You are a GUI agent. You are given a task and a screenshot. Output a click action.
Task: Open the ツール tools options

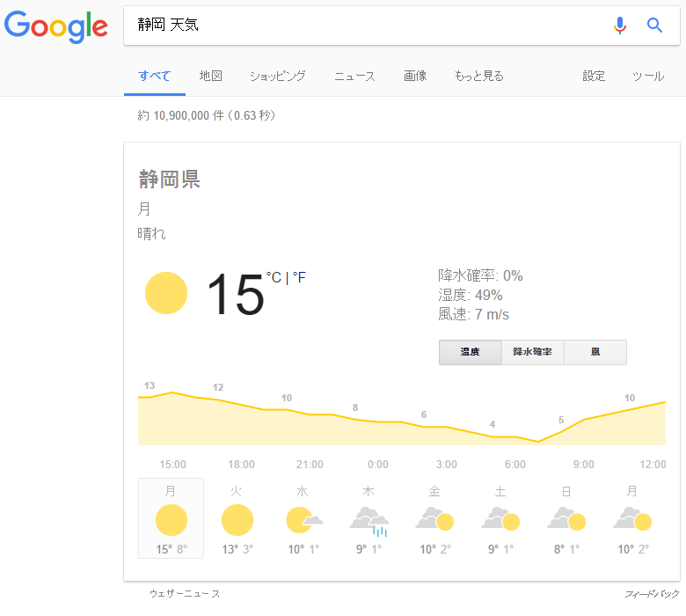648,77
